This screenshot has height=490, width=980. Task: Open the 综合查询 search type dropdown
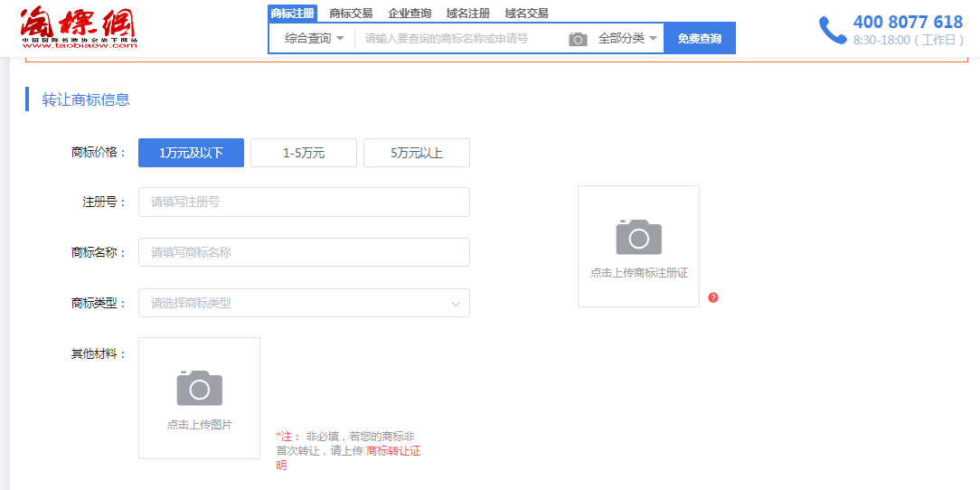(x=314, y=38)
